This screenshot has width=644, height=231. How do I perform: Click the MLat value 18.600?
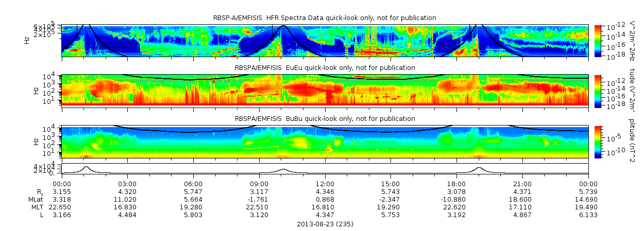pos(522,199)
